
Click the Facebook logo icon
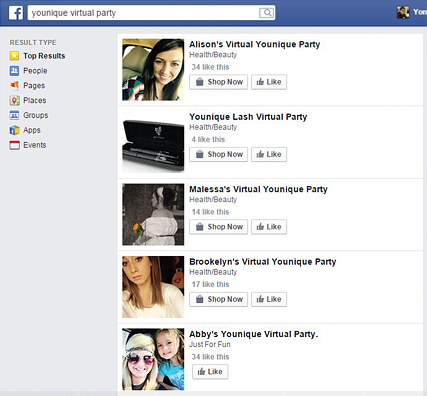pos(16,13)
